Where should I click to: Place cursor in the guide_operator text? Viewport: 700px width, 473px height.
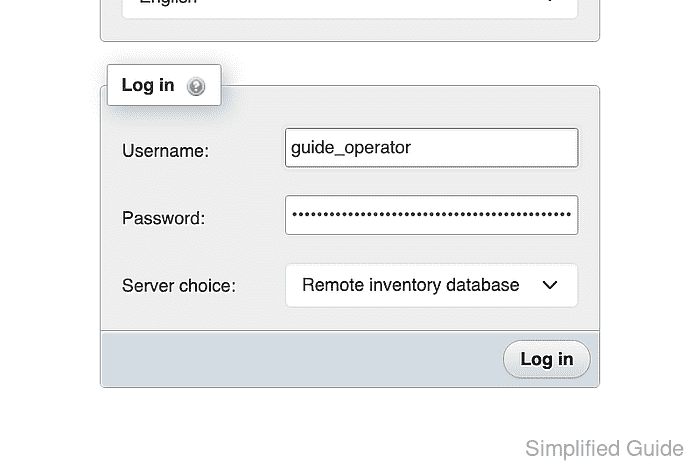tap(350, 147)
